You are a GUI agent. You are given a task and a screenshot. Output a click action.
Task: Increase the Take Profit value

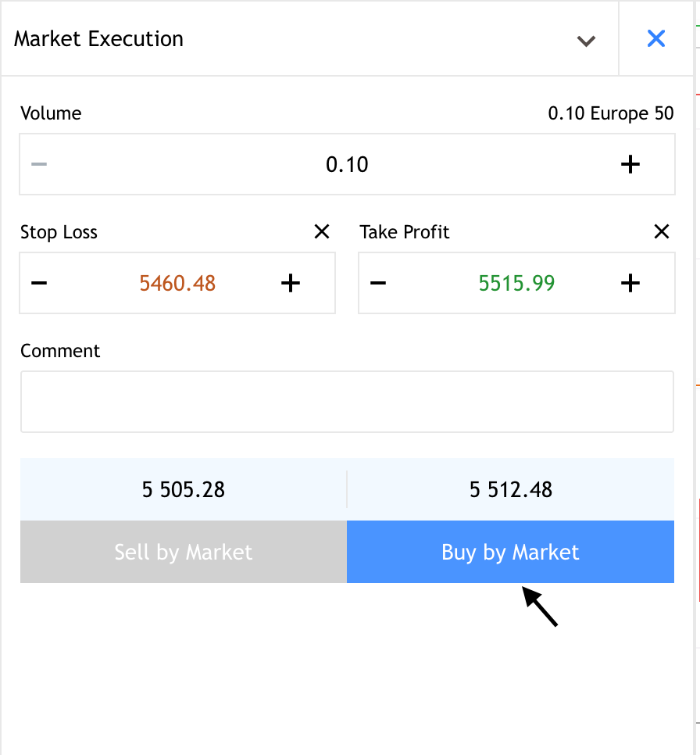click(x=630, y=283)
